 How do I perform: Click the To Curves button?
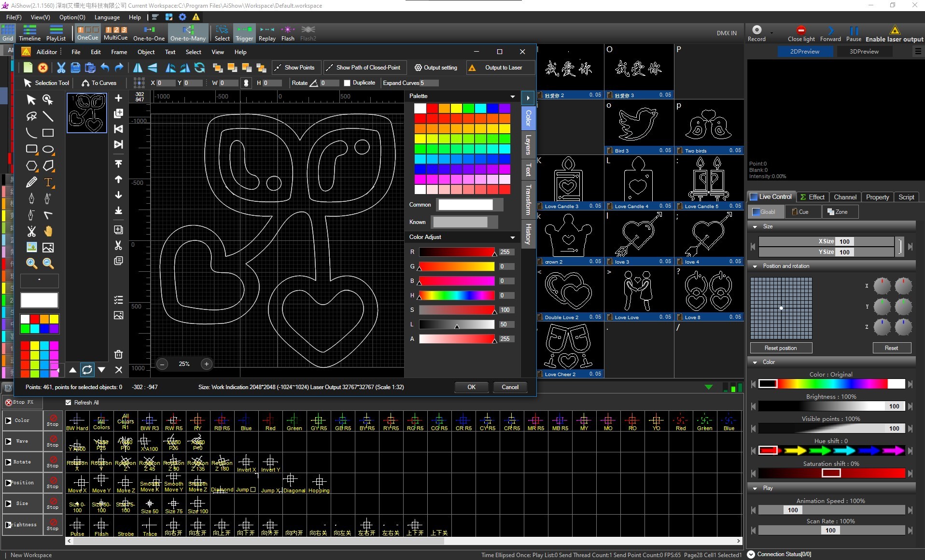pyautogui.click(x=99, y=83)
